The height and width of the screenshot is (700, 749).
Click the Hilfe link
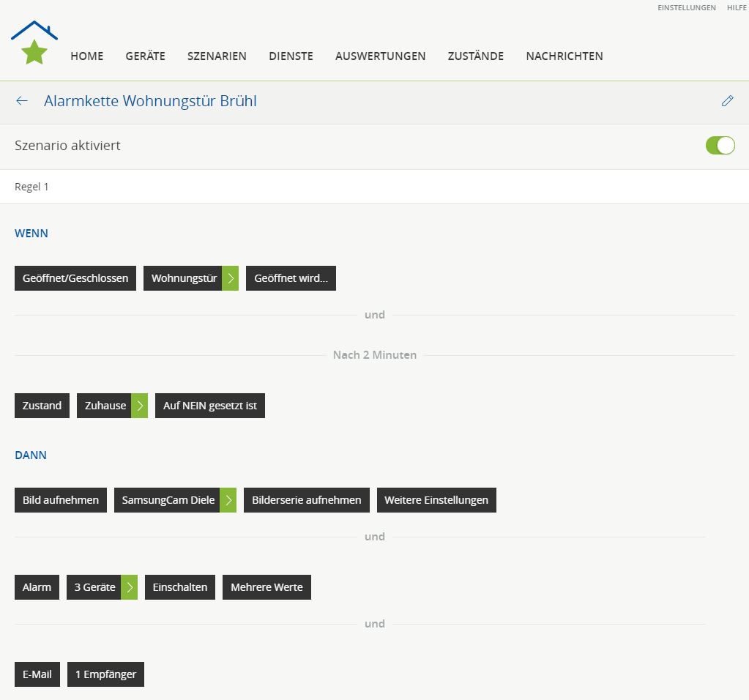tap(737, 8)
